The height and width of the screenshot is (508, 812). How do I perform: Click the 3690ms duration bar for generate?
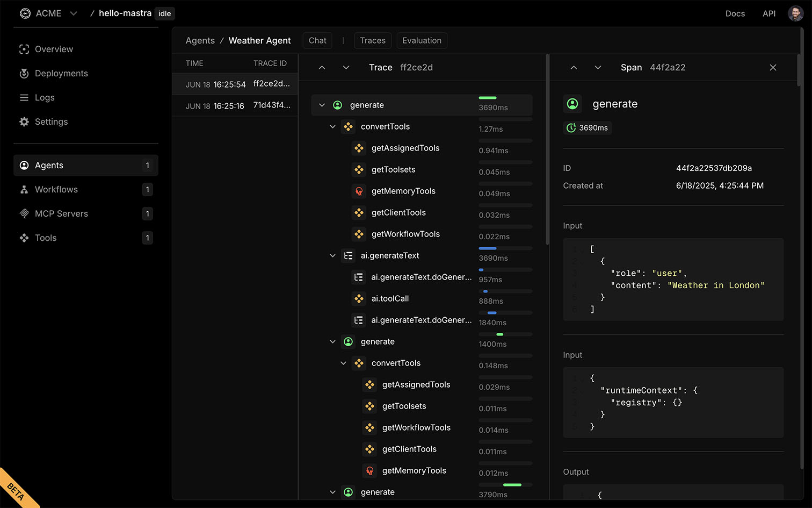[488, 98]
